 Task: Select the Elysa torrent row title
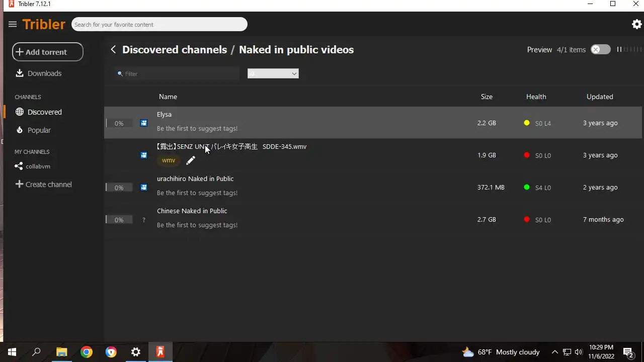click(164, 114)
